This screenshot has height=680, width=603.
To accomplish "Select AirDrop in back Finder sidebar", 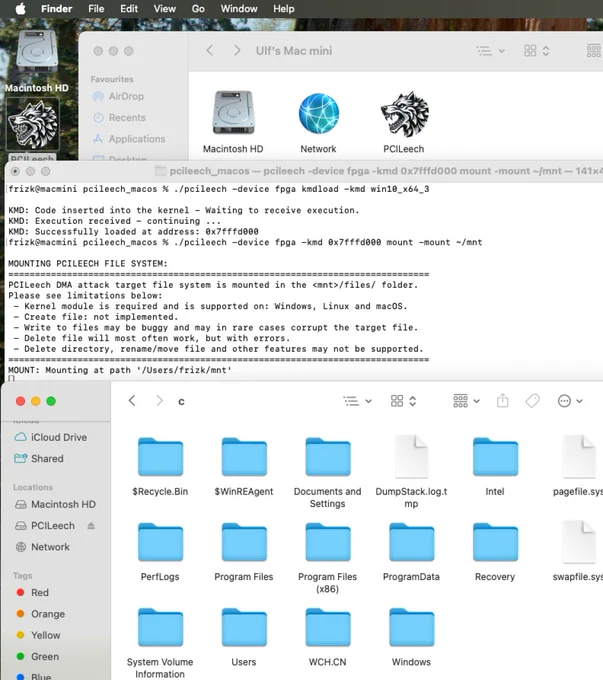I will (118, 96).
